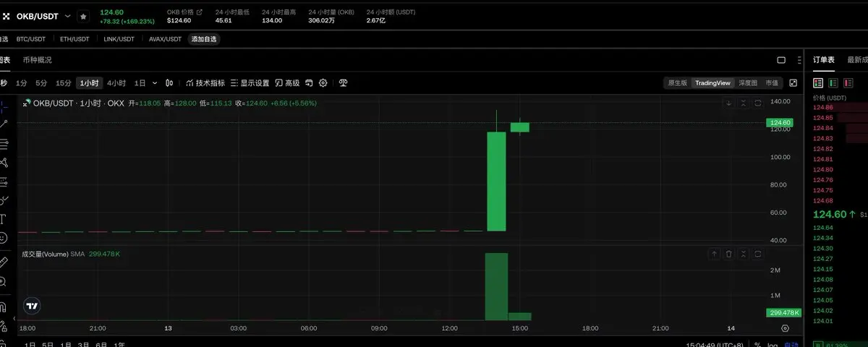Click the fullscreen expand chart icon

[793, 83]
